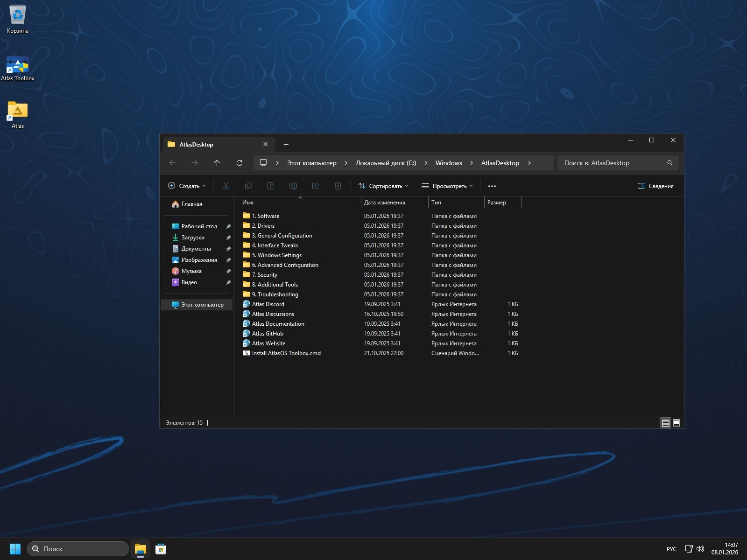Open the Просмотреть view dropdown
The height and width of the screenshot is (560, 747).
447,186
